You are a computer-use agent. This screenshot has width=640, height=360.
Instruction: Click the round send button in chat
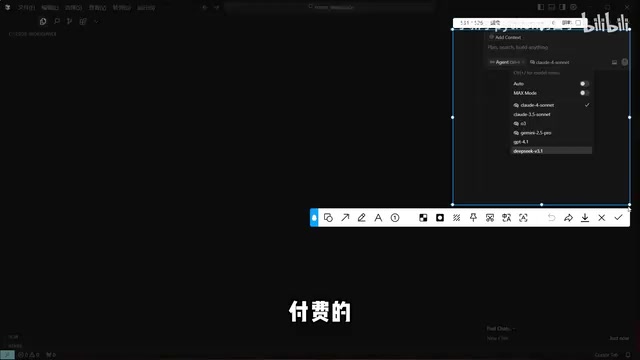(625, 62)
